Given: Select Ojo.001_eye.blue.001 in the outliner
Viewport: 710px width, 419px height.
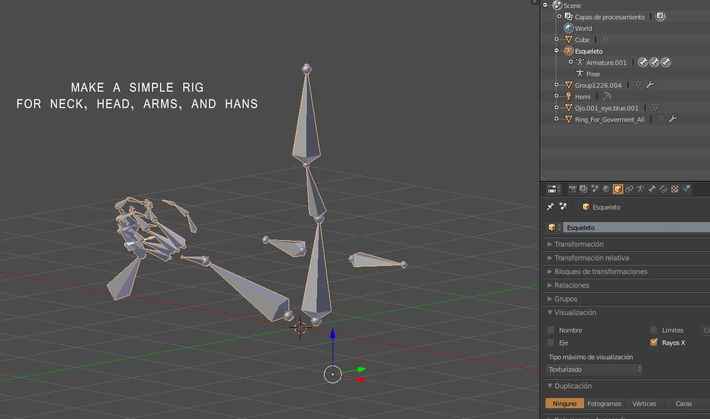Looking at the screenshot, I should [606, 108].
